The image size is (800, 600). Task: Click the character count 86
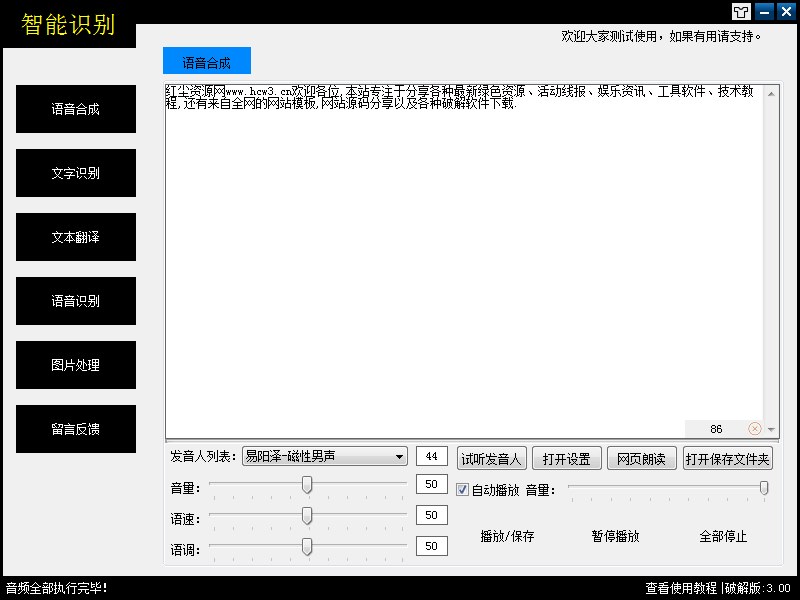(716, 429)
